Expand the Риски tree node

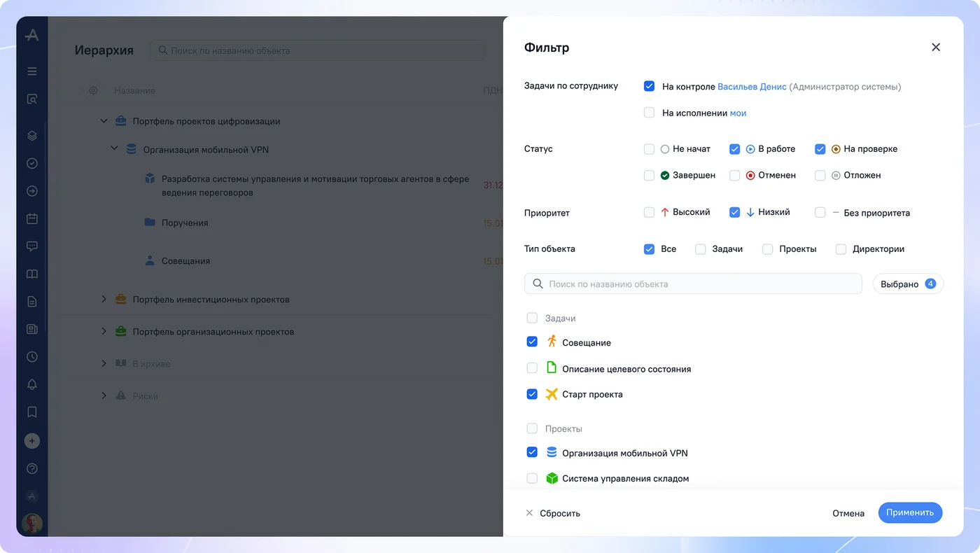pos(104,395)
